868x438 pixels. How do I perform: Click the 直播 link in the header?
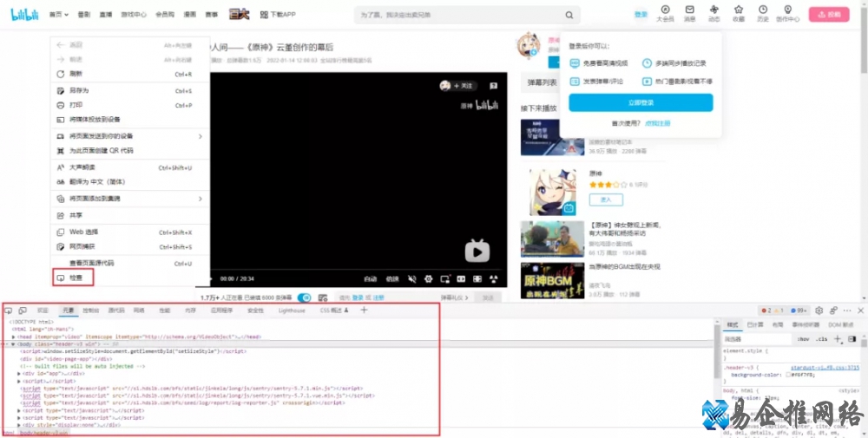pyautogui.click(x=106, y=15)
